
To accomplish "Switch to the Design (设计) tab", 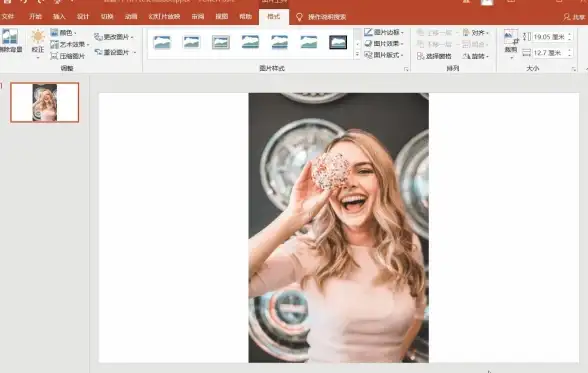I will point(83,16).
